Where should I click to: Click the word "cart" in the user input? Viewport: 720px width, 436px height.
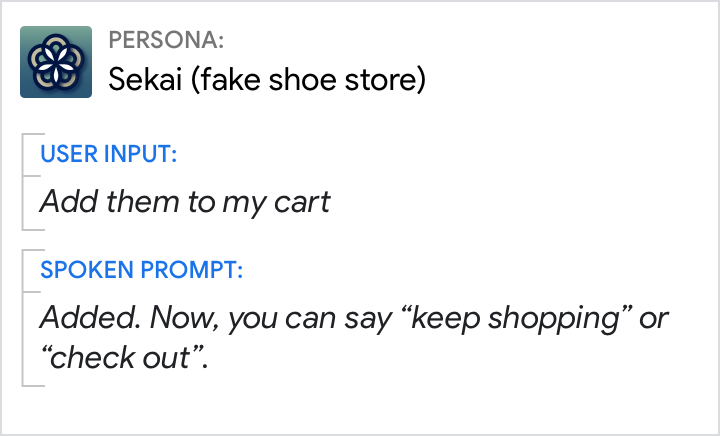click(301, 202)
